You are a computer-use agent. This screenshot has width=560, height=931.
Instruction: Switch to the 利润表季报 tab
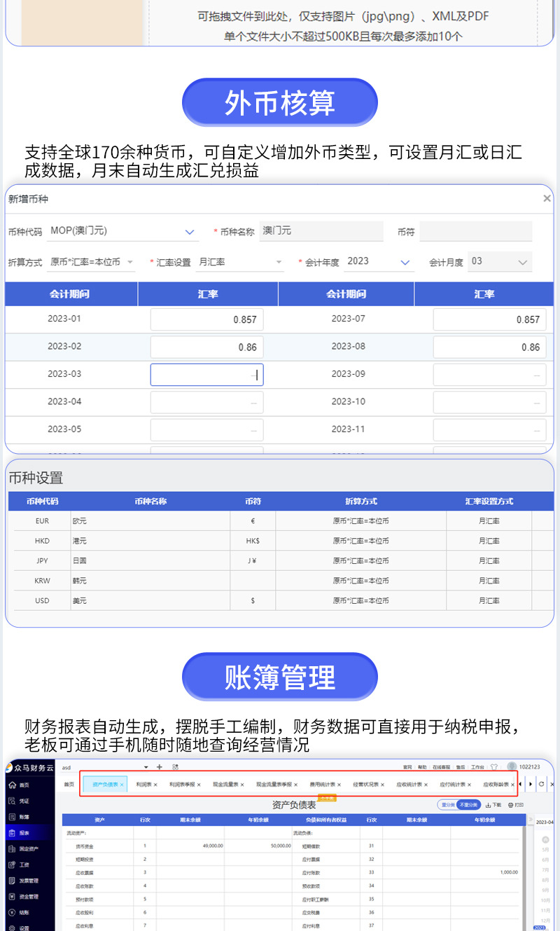pos(182,785)
